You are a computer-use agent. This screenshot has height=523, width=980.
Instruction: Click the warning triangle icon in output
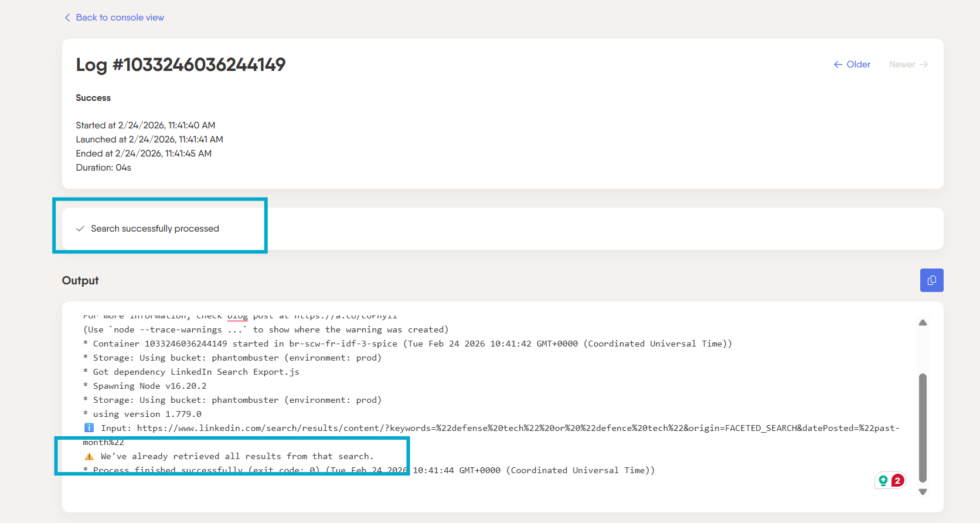(x=89, y=456)
